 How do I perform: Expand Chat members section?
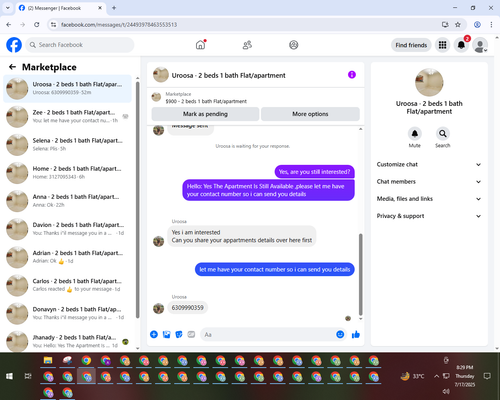[x=429, y=182]
